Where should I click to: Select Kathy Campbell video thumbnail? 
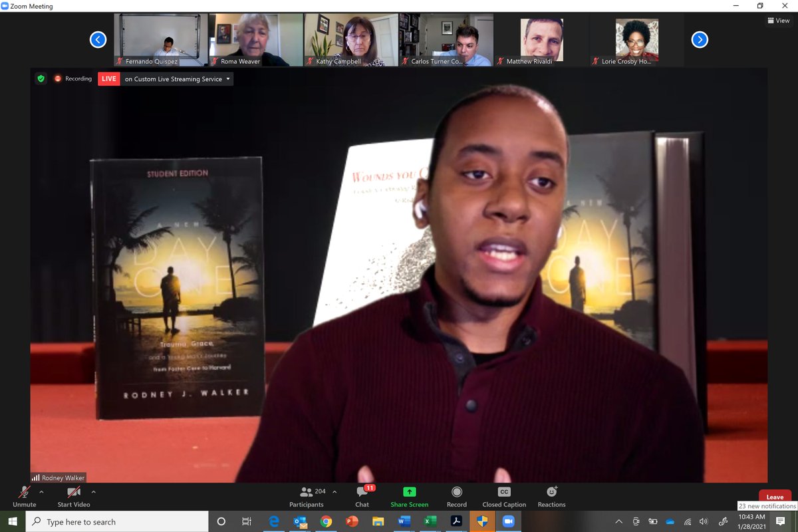pyautogui.click(x=351, y=39)
